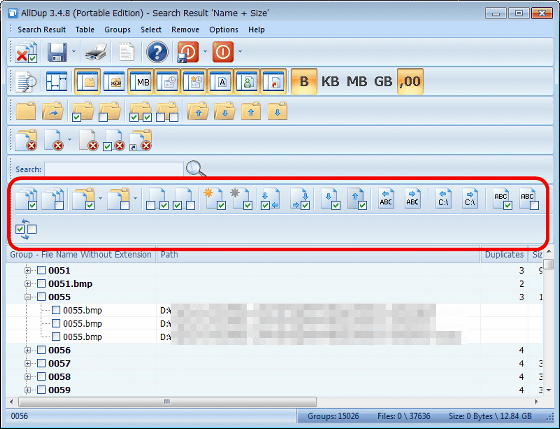The image size is (560, 429).
Task: Click the invert selection icon
Action: (x=26, y=229)
